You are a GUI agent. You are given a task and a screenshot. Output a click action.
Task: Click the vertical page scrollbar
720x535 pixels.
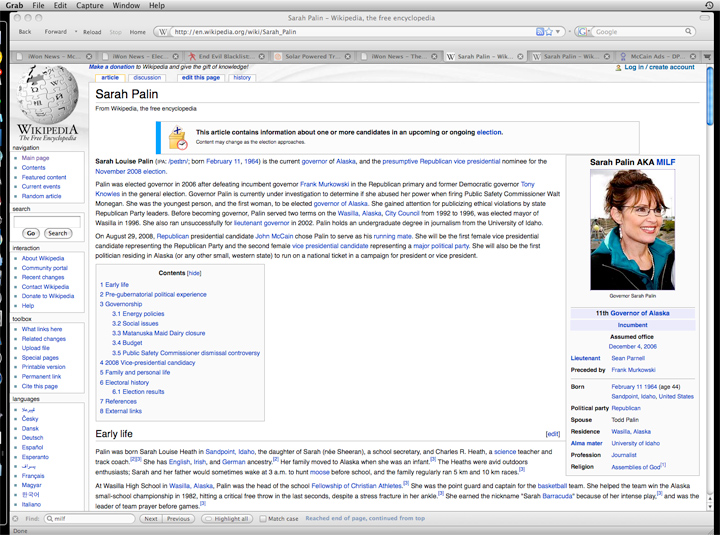pyautogui.click(x=709, y=250)
